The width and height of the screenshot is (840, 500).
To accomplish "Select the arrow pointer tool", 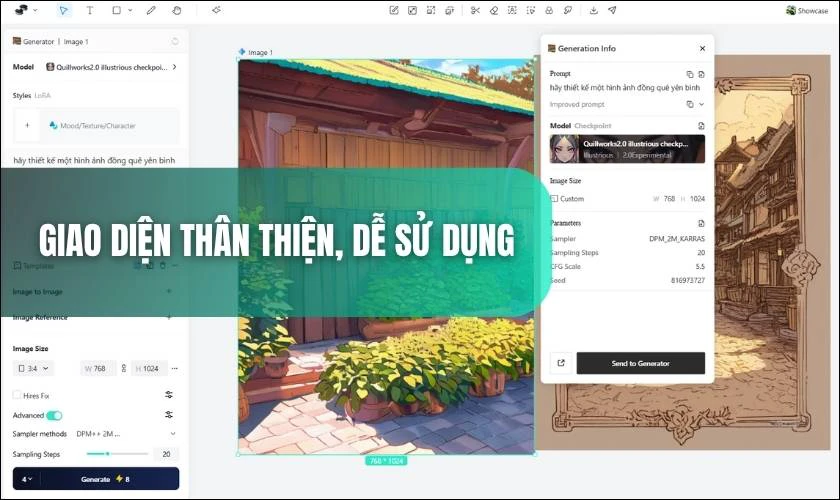I will pos(63,10).
